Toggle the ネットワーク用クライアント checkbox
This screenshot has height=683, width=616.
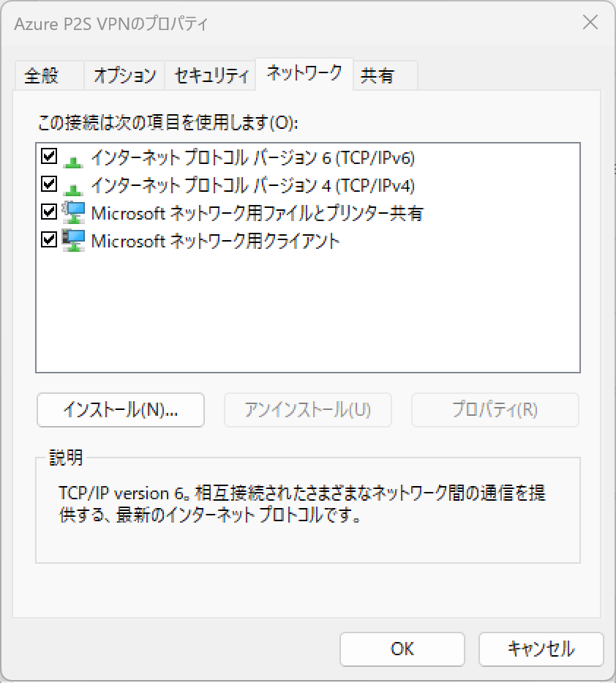pos(49,239)
